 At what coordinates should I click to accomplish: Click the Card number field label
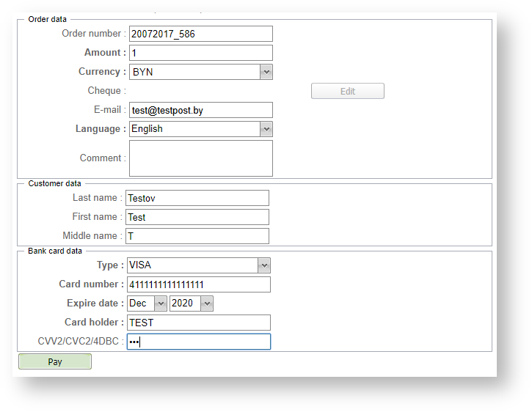(92, 284)
